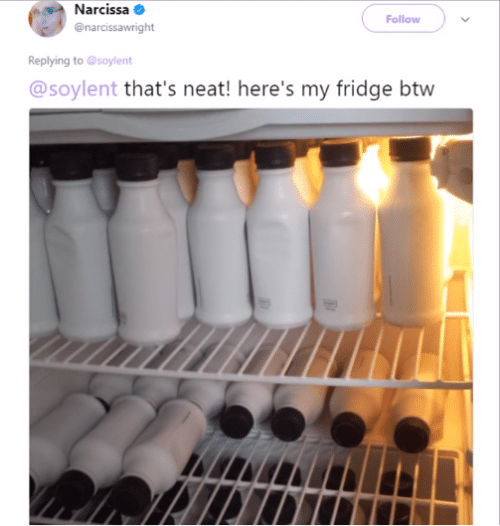
Task: Click the rightmost upright bottle's black cap
Action: point(410,148)
